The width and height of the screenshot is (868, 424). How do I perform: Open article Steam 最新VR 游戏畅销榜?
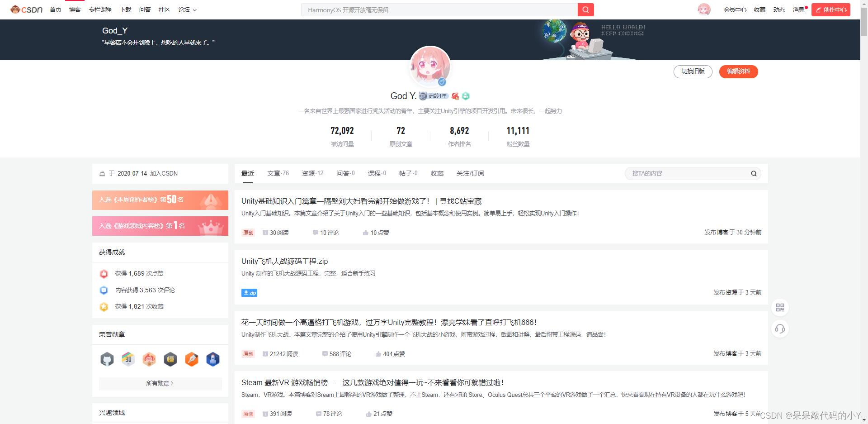point(372,383)
